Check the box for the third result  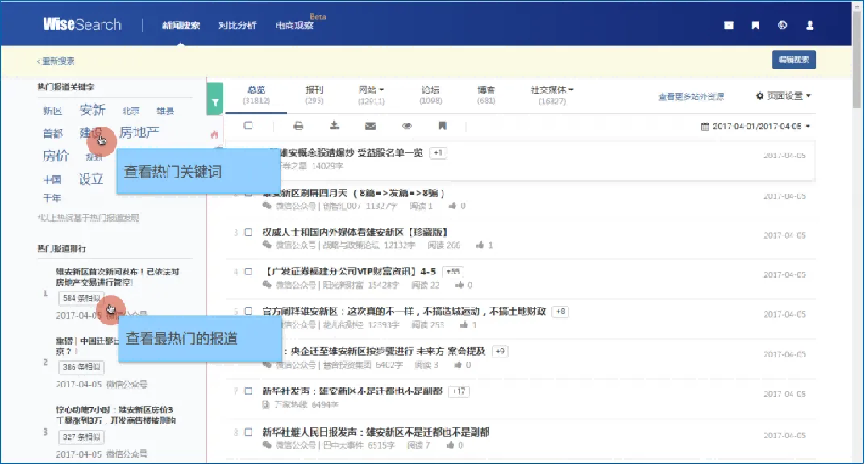(x=248, y=232)
